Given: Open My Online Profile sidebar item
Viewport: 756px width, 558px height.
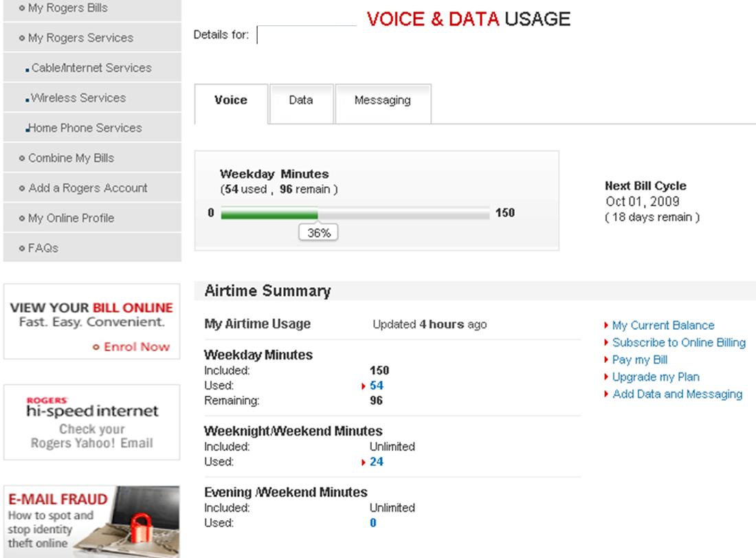Looking at the screenshot, I should 92,218.
